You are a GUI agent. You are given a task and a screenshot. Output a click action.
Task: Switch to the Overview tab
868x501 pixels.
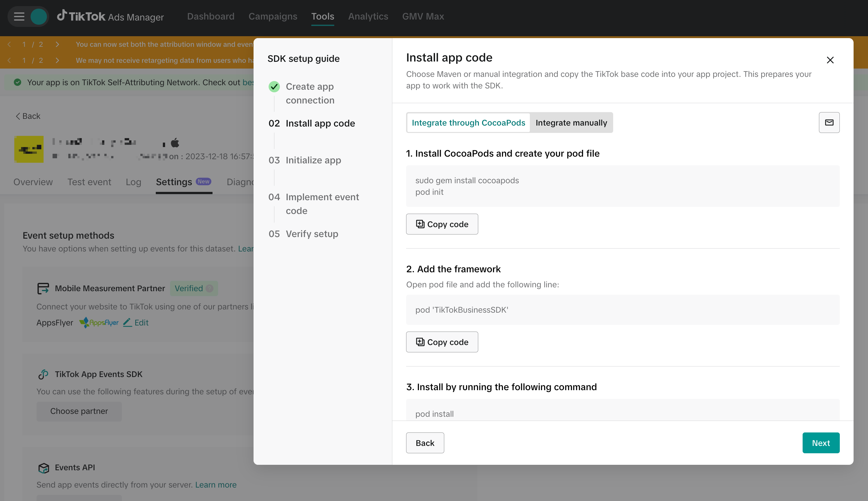[x=33, y=182]
